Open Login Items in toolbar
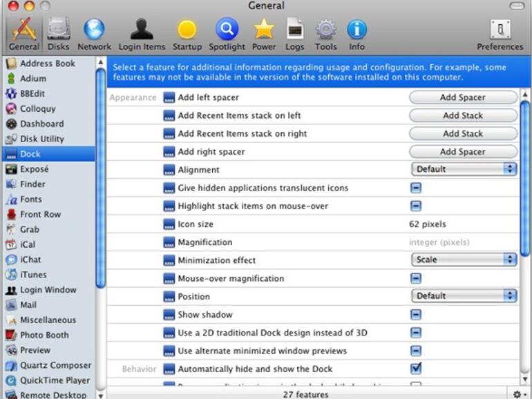This screenshot has width=532, height=399. click(142, 33)
